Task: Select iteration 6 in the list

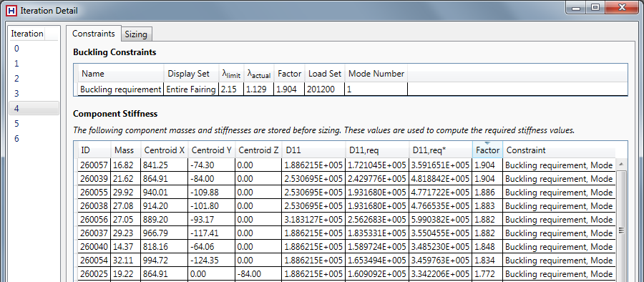Action: 34,139
